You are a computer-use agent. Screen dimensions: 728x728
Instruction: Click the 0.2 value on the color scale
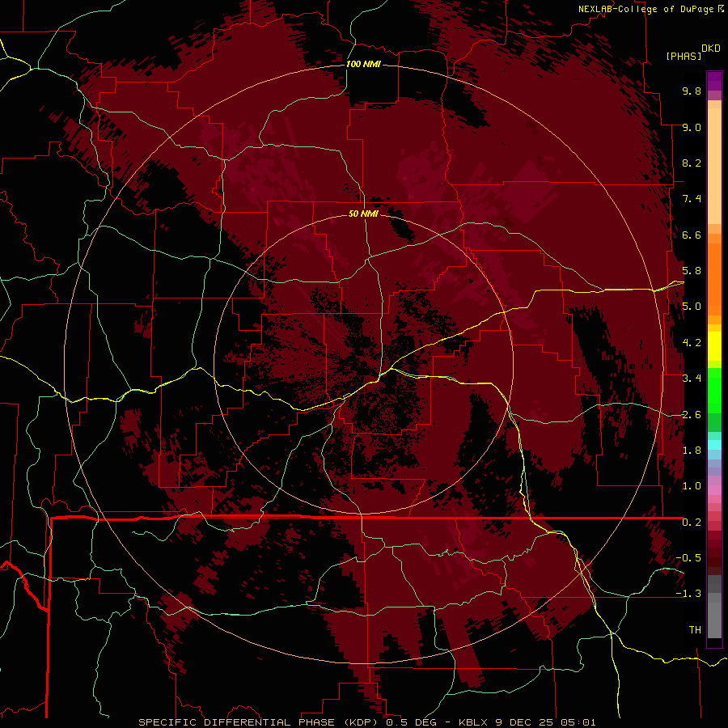coord(692,523)
